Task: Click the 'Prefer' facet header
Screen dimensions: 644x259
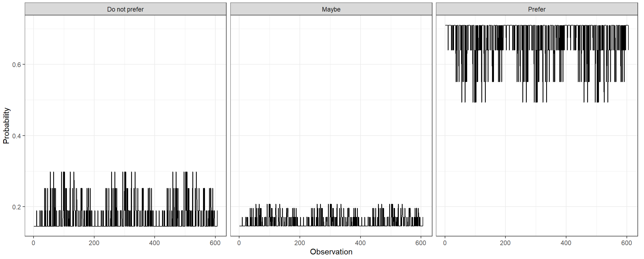Action: pos(537,9)
